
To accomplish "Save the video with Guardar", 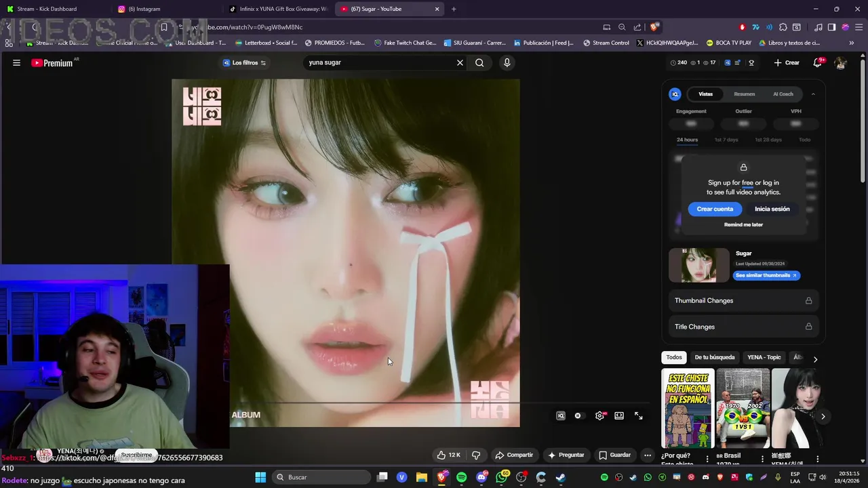I will coord(615,455).
